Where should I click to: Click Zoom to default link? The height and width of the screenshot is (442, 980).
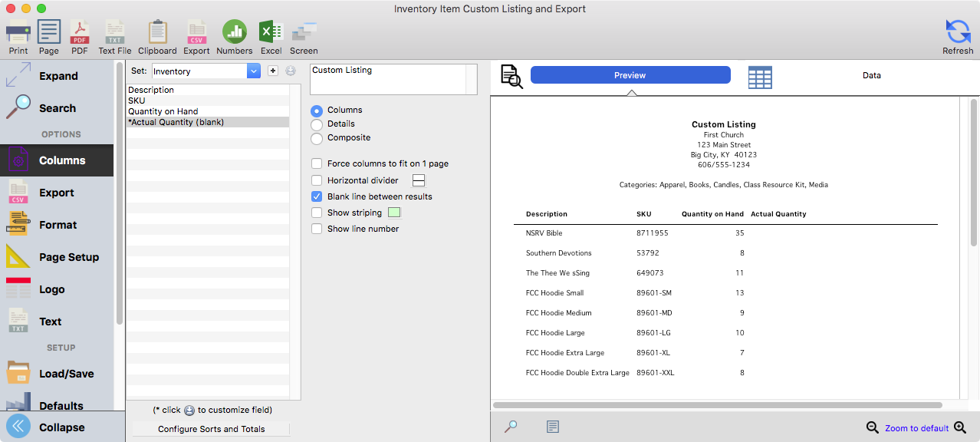click(x=916, y=428)
